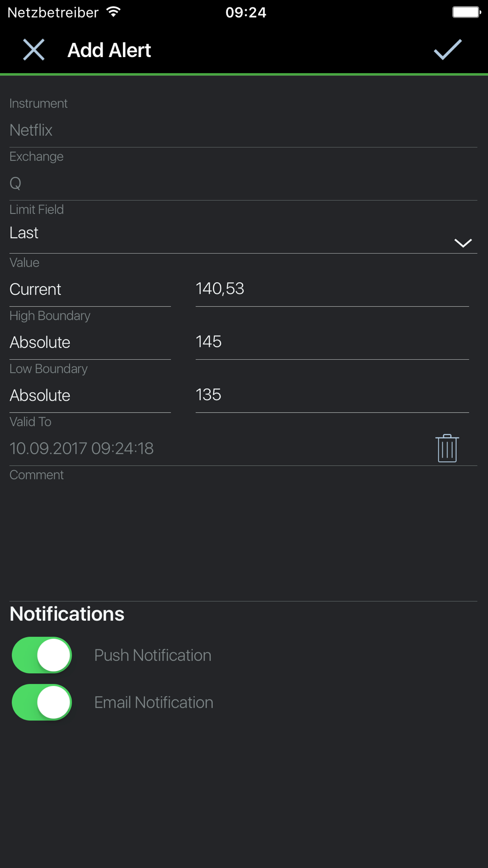Image resolution: width=488 pixels, height=868 pixels.
Task: Select the Exchange field showing Q
Action: tap(243, 183)
